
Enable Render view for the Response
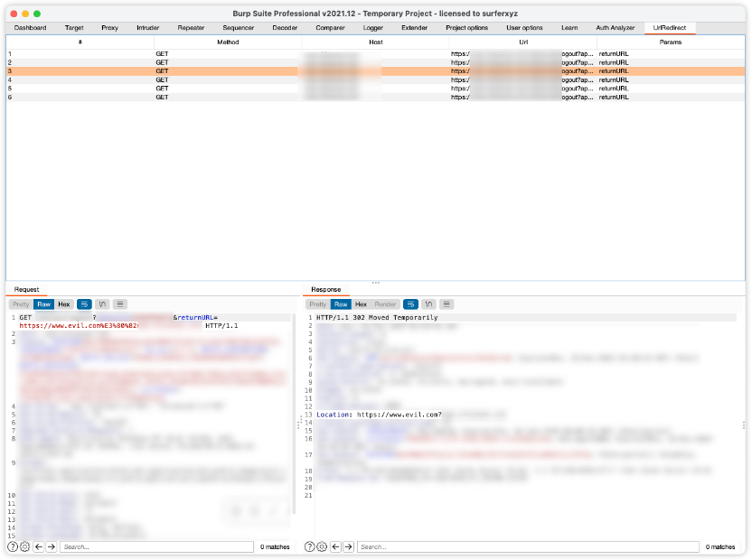[x=385, y=304]
